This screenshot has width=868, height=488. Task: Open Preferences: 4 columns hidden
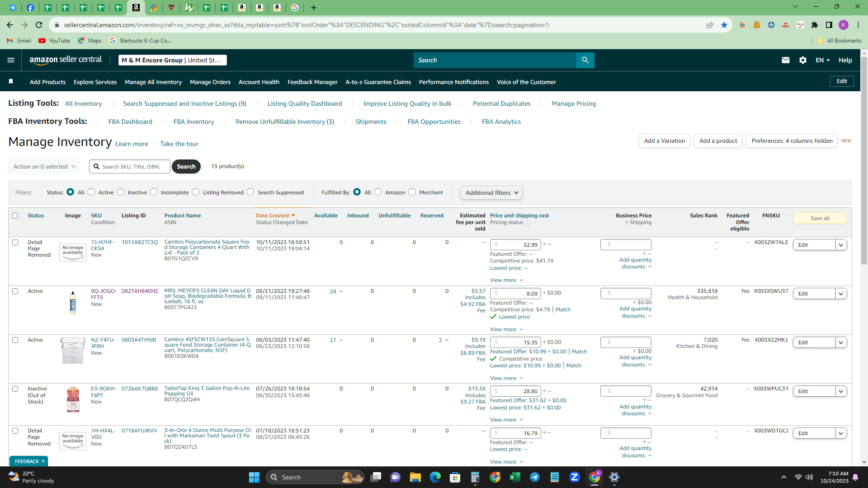(792, 141)
